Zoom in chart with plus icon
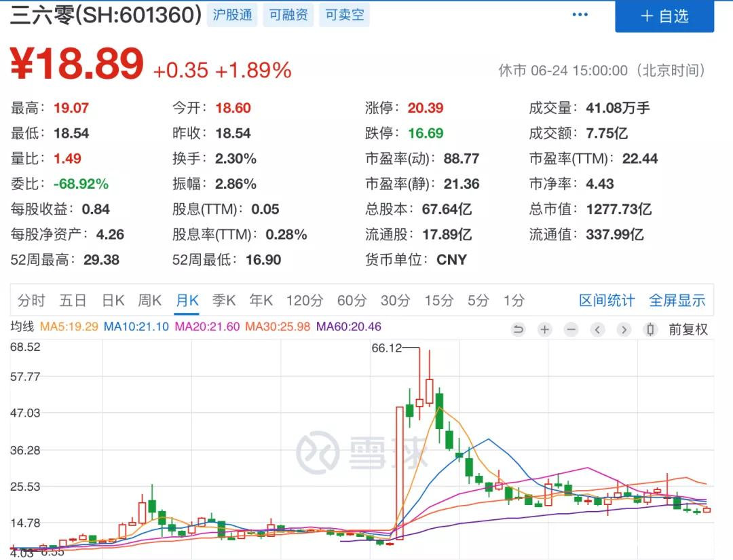Screen dimensions: 733x560 coord(544,329)
